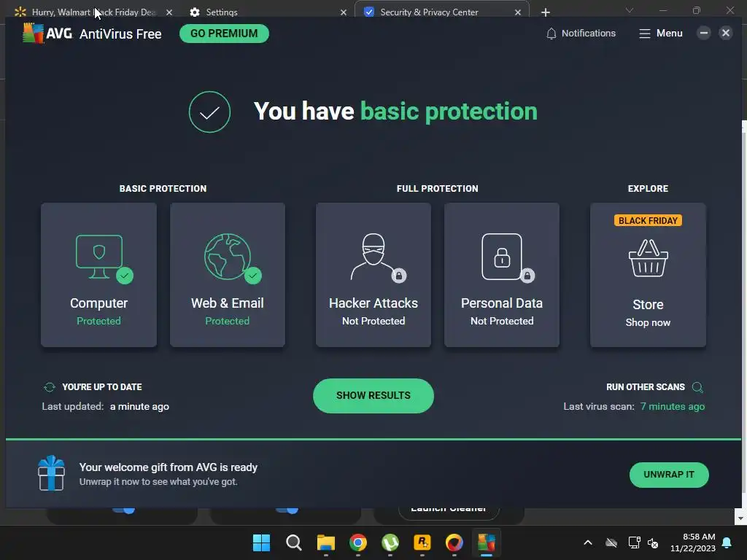Click YOU'RE UP TO DATE label

102,387
